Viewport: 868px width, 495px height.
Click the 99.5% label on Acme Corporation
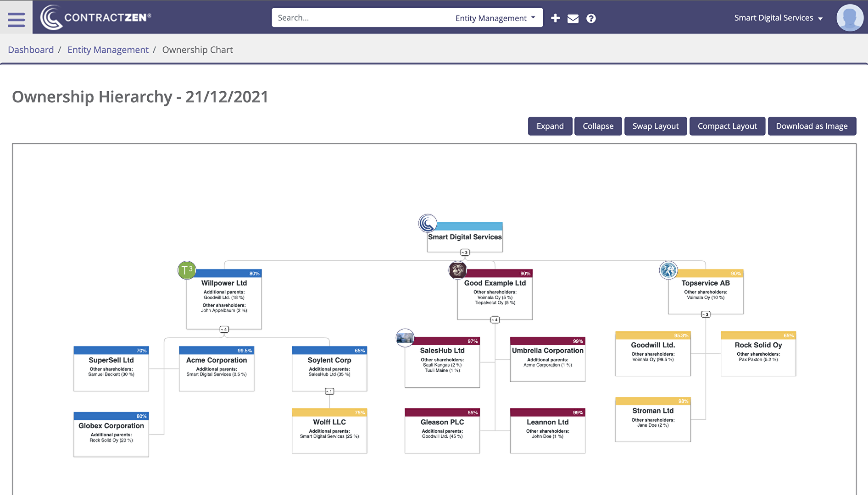tap(245, 351)
